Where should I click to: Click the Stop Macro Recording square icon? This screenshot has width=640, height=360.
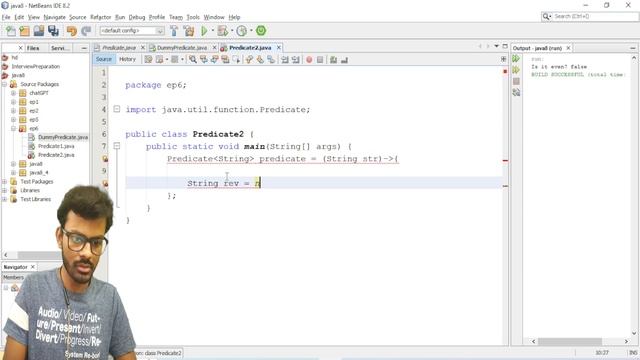coord(320,60)
